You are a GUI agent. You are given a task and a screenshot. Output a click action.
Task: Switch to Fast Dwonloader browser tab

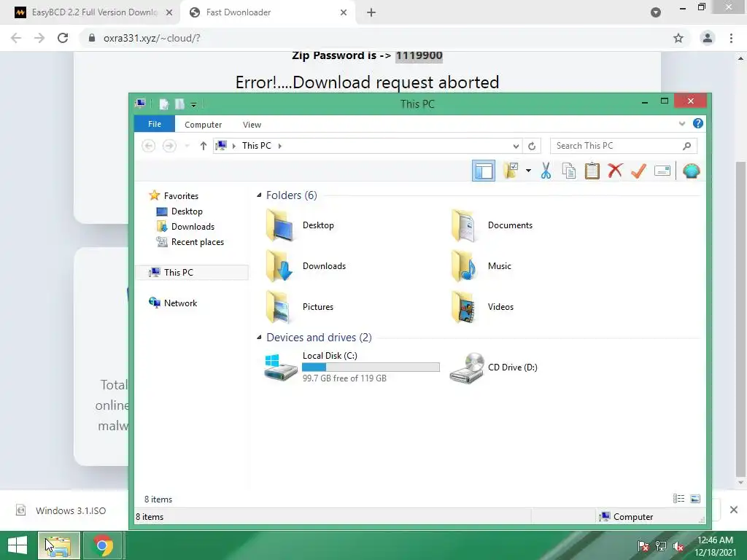click(x=268, y=12)
